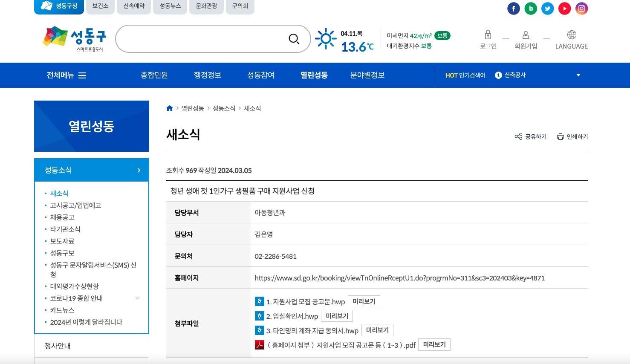
Task: Preview 지원사업 모집 공고문.hwp via 미리보기
Action: point(364,301)
